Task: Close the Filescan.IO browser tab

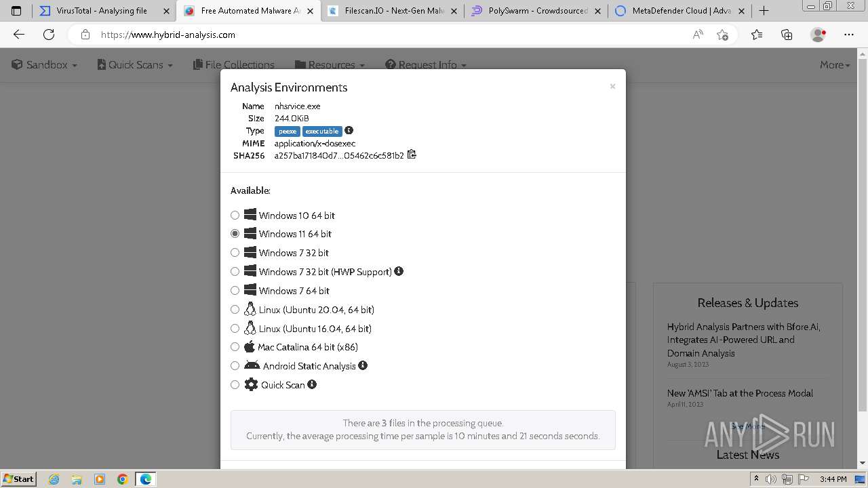Action: (x=454, y=11)
